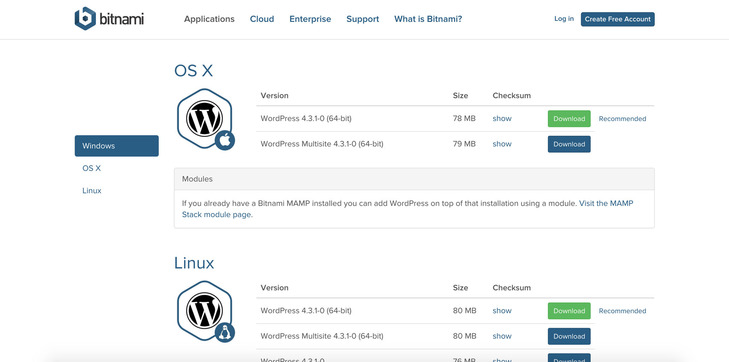Viewport: 729px width, 362px height.
Task: Click Create Free Account button
Action: pos(617,19)
